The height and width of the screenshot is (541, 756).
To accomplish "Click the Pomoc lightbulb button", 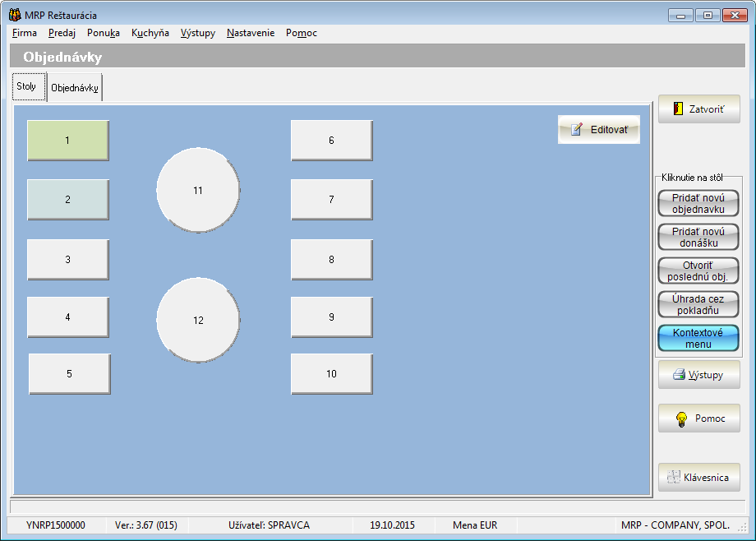I will pyautogui.click(x=698, y=418).
